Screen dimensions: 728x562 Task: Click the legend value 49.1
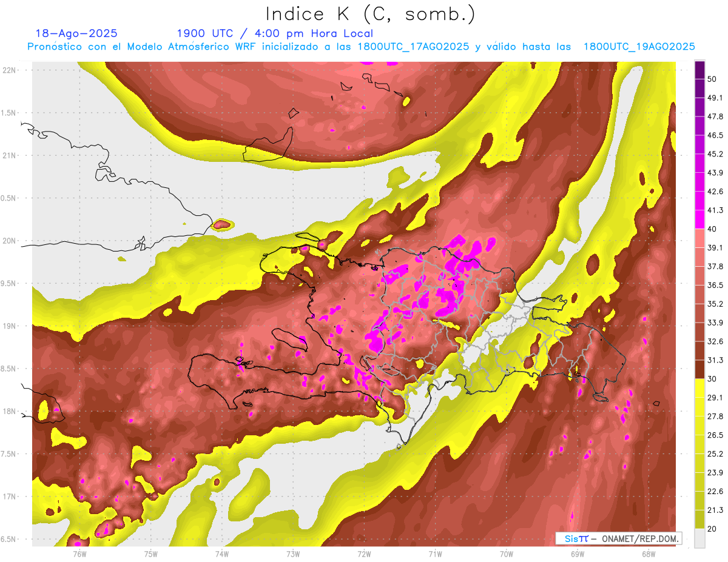pos(715,98)
